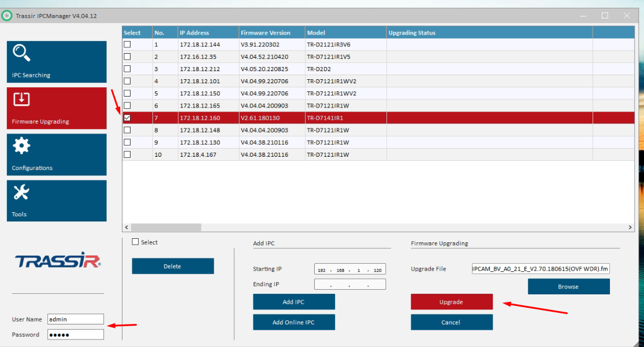The width and height of the screenshot is (644, 347).
Task: Click the Add Online IPC button
Action: tap(294, 322)
